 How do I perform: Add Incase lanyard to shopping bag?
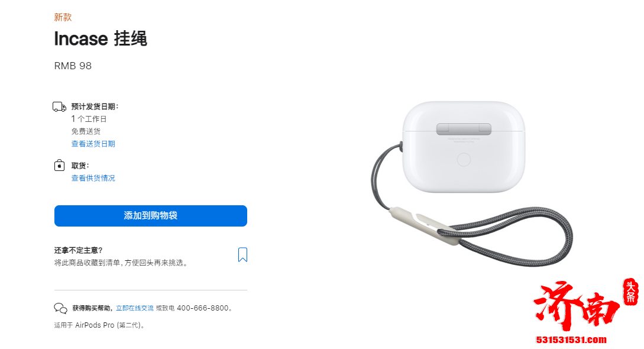pyautogui.click(x=151, y=215)
